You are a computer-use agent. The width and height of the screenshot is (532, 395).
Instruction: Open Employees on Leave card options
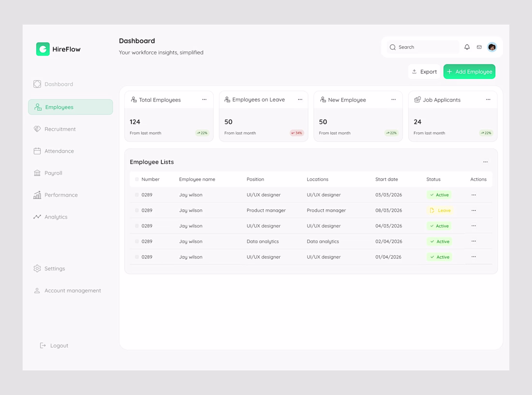[300, 100]
